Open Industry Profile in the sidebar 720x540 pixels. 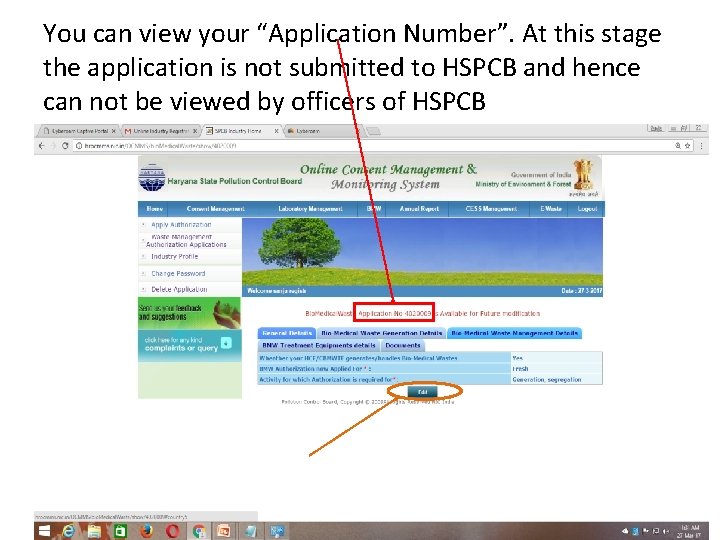pos(174,256)
